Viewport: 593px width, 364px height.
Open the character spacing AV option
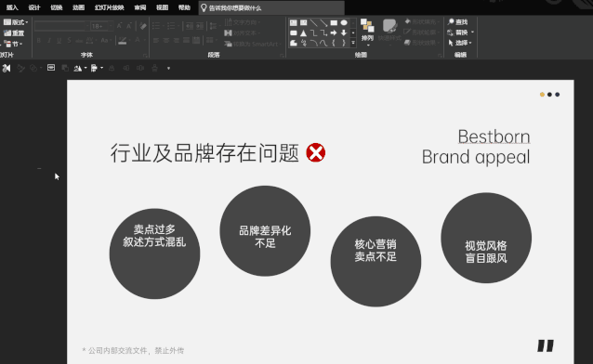[x=91, y=41]
